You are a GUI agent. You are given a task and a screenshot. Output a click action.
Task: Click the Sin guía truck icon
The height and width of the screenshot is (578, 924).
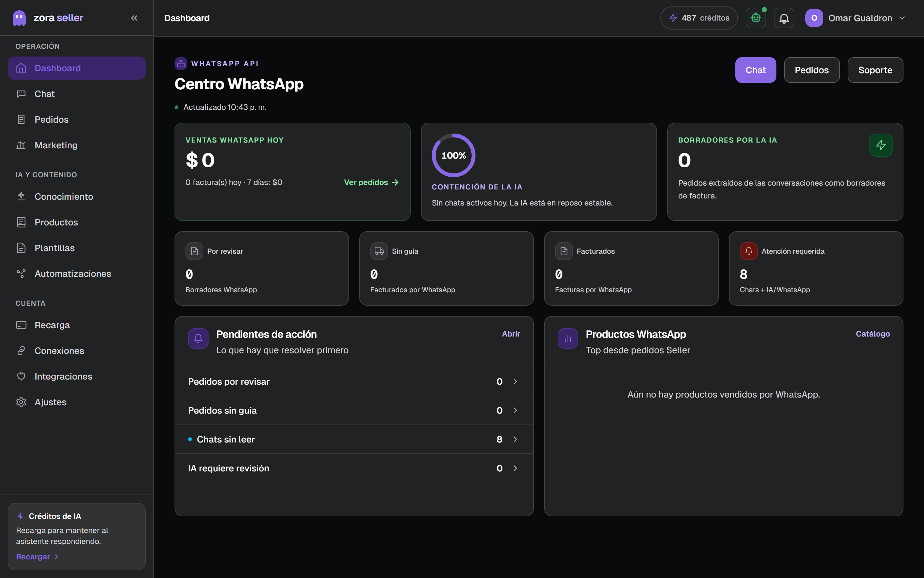(x=379, y=251)
